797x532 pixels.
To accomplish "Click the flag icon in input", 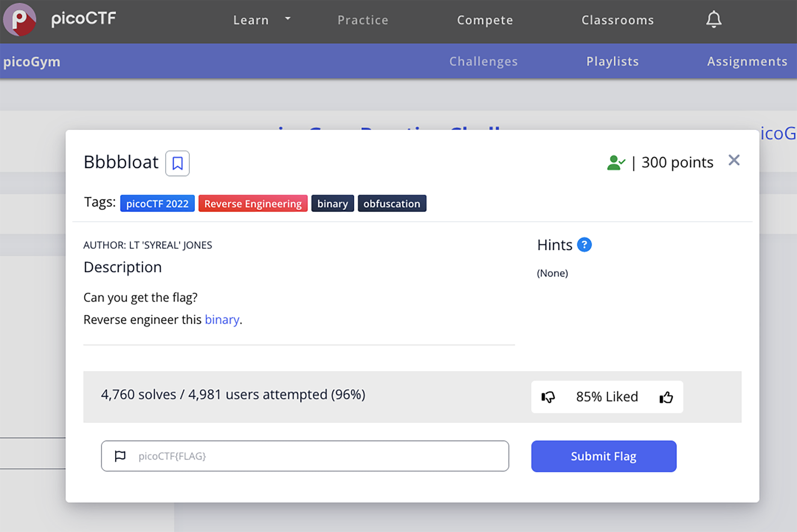I will pyautogui.click(x=120, y=456).
